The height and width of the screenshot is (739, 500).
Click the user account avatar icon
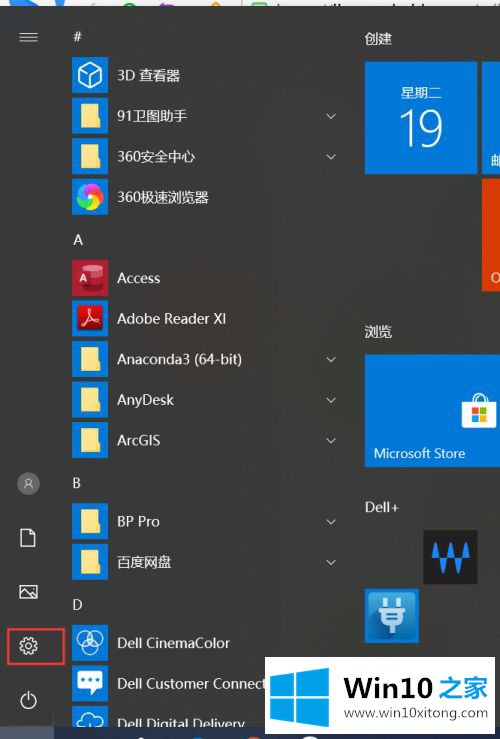pos(28,484)
